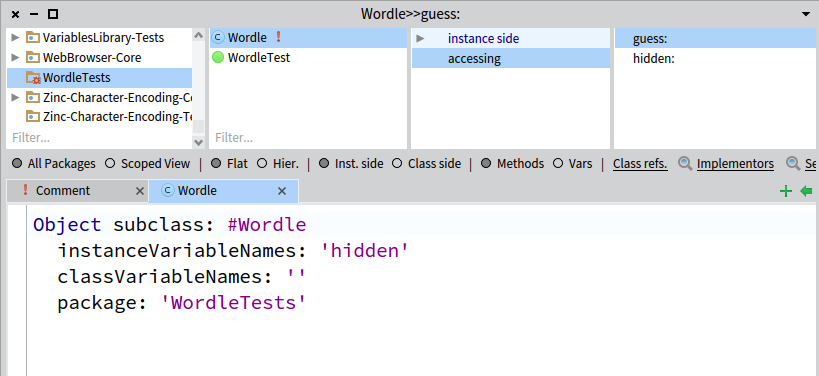
Task: Close the Comment tab
Action: tap(139, 191)
